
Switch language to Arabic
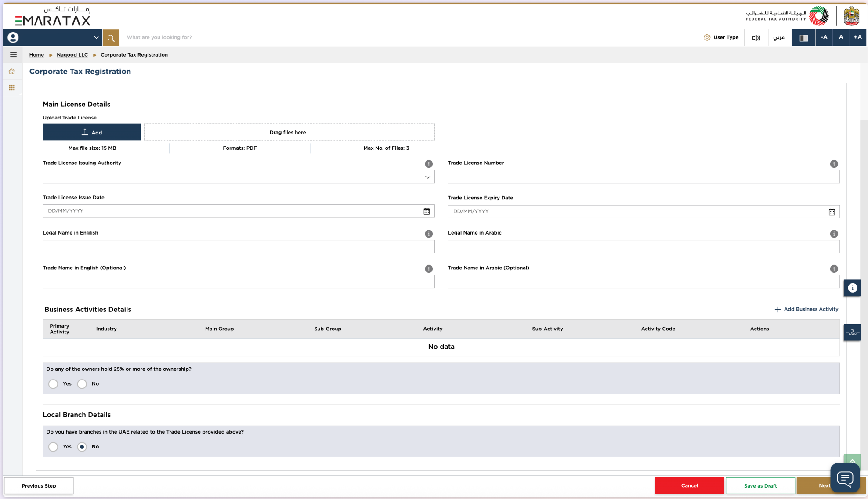pyautogui.click(x=778, y=38)
